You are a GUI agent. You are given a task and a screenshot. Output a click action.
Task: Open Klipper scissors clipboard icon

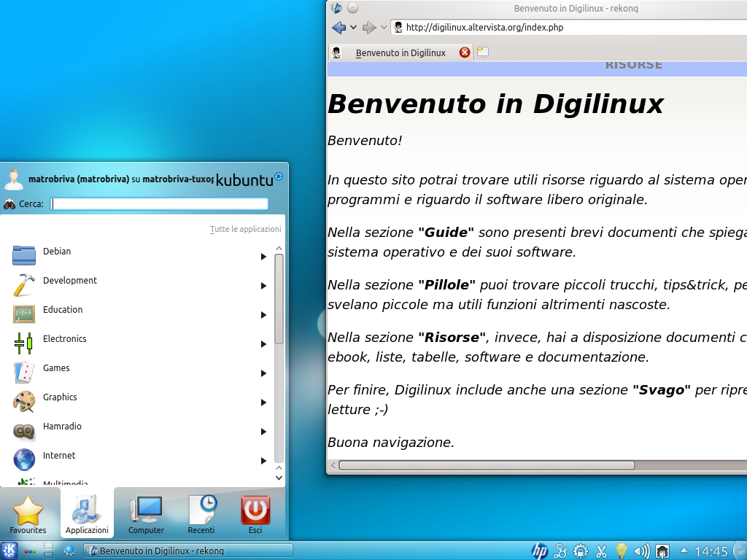click(x=601, y=551)
